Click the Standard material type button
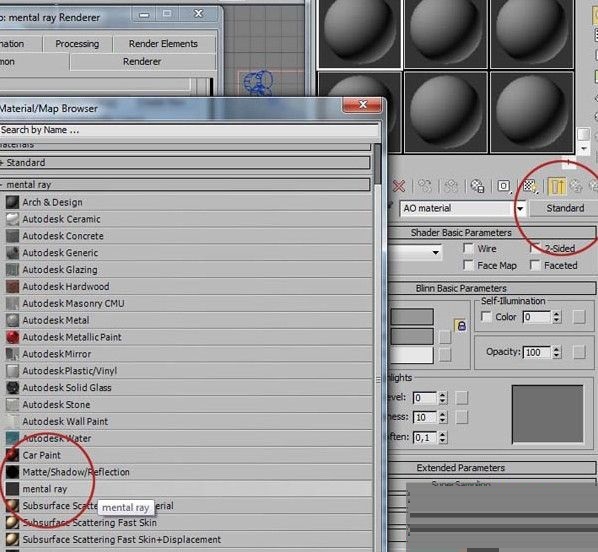 tap(564, 208)
